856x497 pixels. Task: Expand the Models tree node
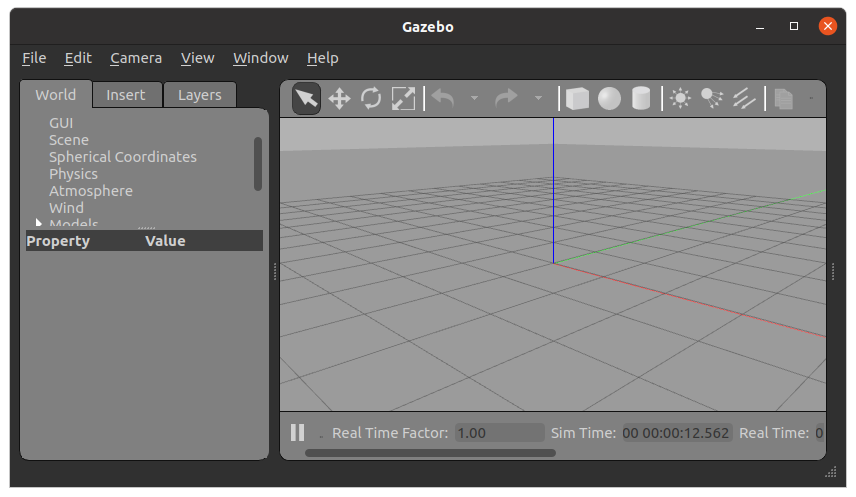pyautogui.click(x=38, y=223)
